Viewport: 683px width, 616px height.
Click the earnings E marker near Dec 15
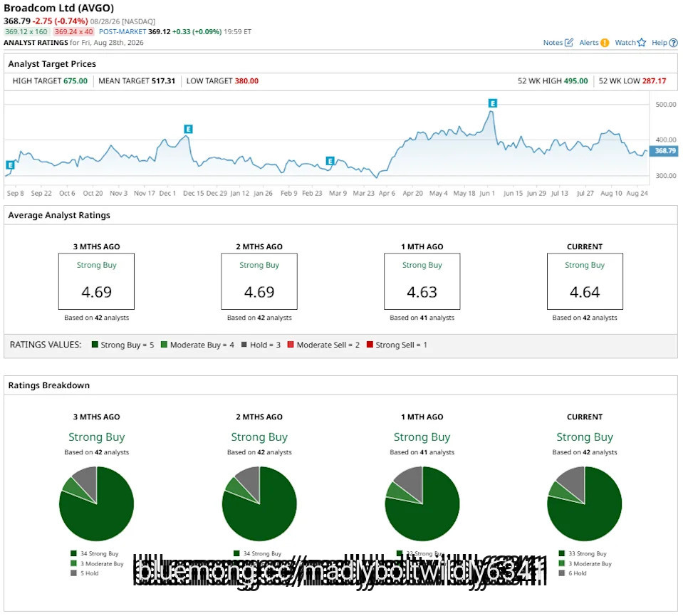(188, 129)
